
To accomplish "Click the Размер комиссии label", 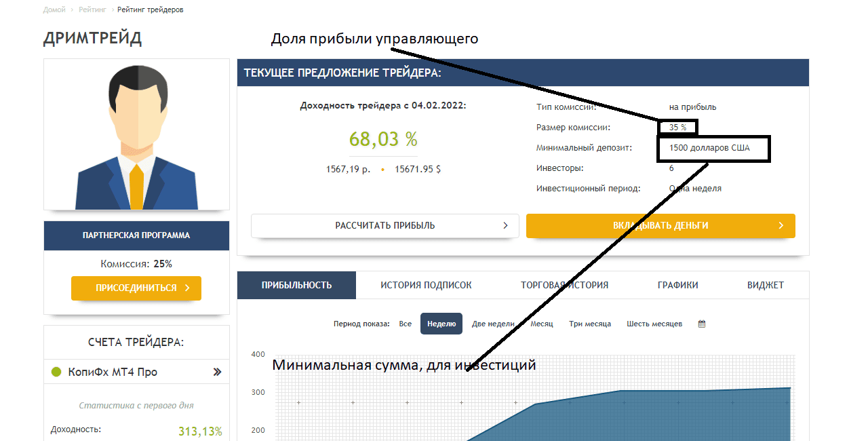I will coord(573,128).
